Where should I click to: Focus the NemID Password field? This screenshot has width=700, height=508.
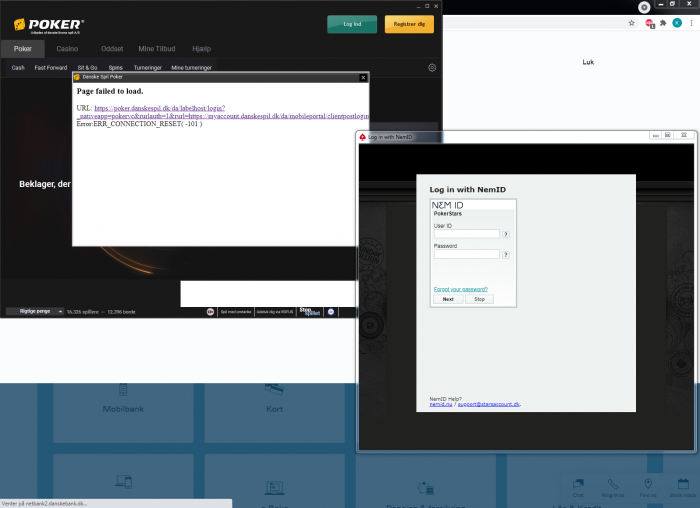[467, 254]
